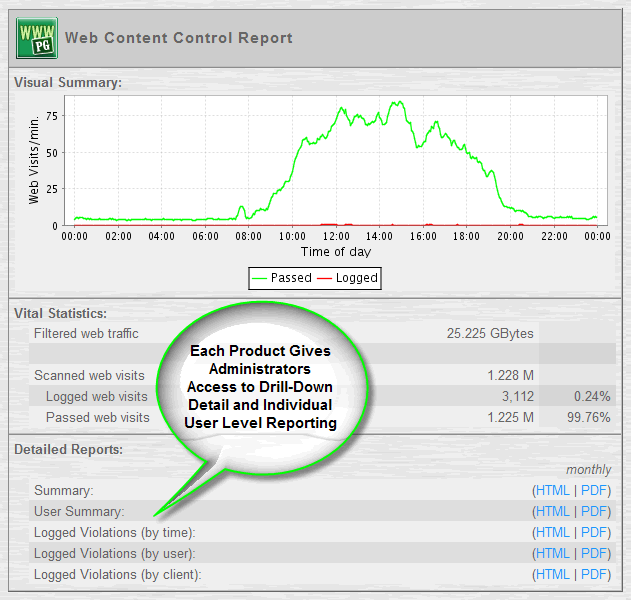The image size is (631, 600).
Task: Click the red Logged legend entry
Action: [x=347, y=278]
